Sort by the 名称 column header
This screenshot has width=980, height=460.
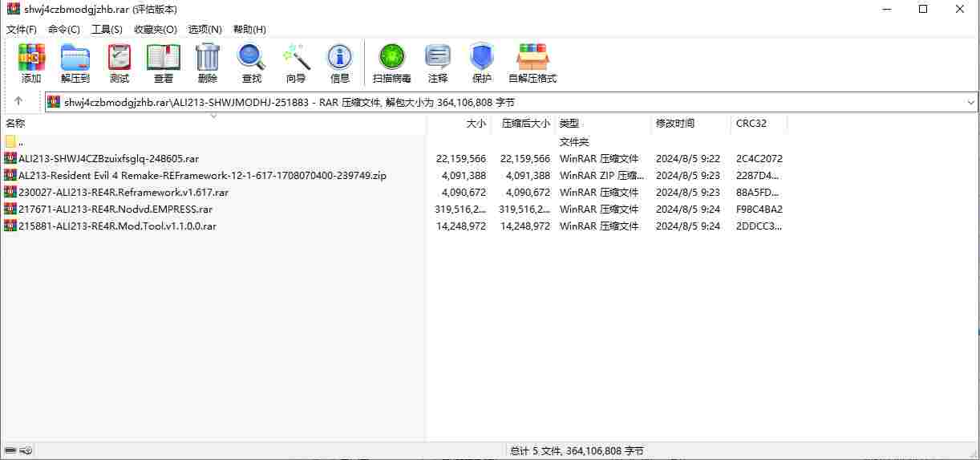pos(213,124)
